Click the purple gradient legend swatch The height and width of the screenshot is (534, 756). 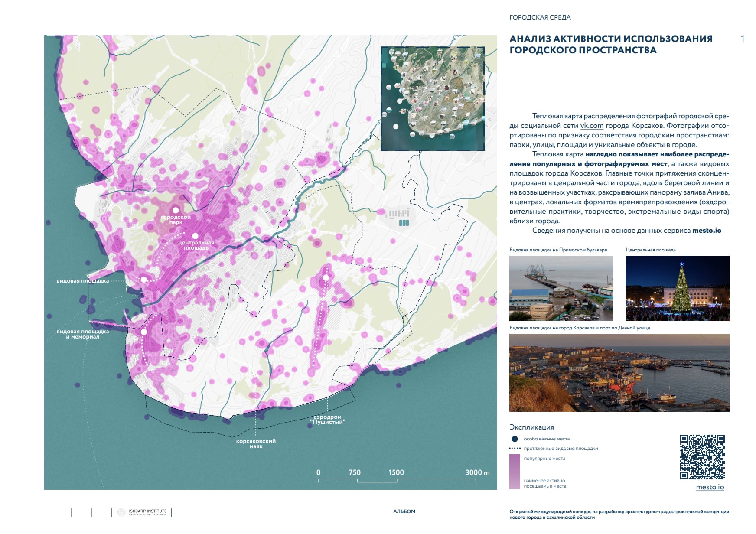(515, 472)
